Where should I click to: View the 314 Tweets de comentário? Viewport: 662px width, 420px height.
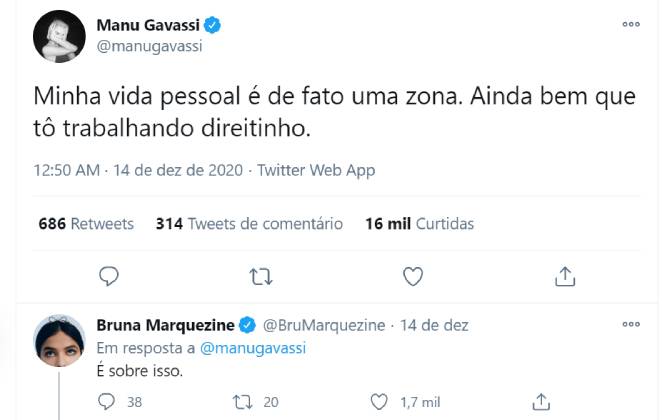coord(249,224)
